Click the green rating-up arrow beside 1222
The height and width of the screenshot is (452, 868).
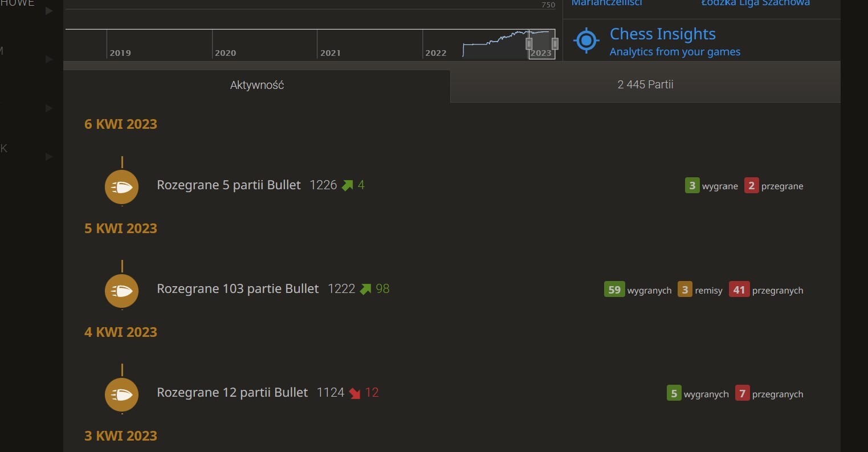click(x=365, y=289)
